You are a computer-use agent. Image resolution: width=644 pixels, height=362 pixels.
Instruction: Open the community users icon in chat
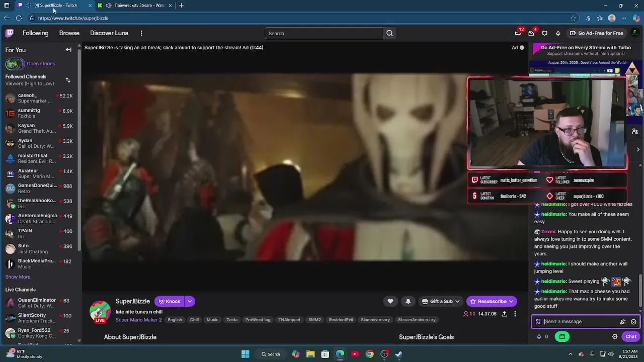(x=635, y=131)
